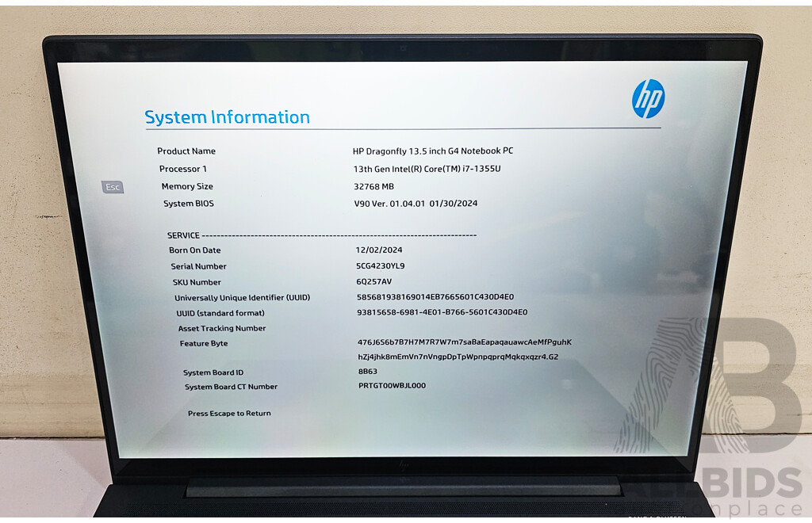Screen dimensions: 812x523
Task: Select the SKU Number 6Q257AV
Action: point(373,281)
